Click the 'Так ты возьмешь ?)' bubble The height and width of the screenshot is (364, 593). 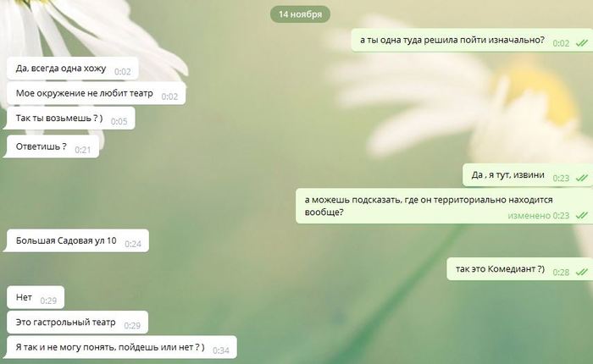tap(69, 118)
